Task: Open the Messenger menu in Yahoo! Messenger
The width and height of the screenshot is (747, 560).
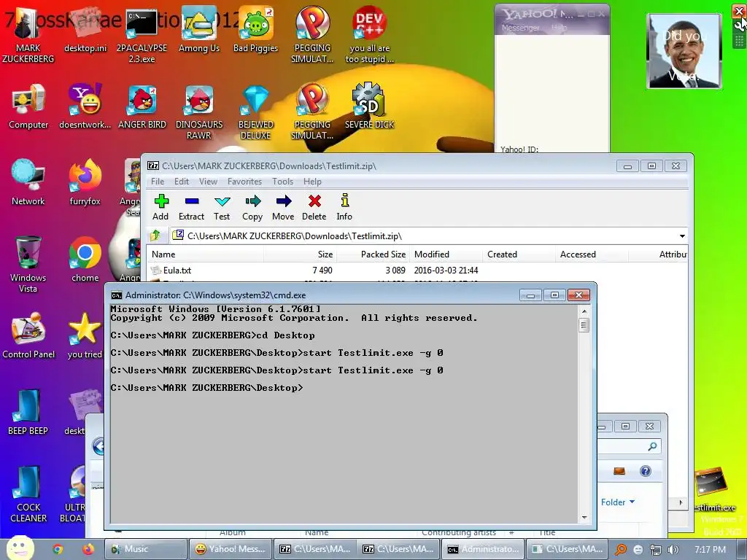Action: pos(520,28)
